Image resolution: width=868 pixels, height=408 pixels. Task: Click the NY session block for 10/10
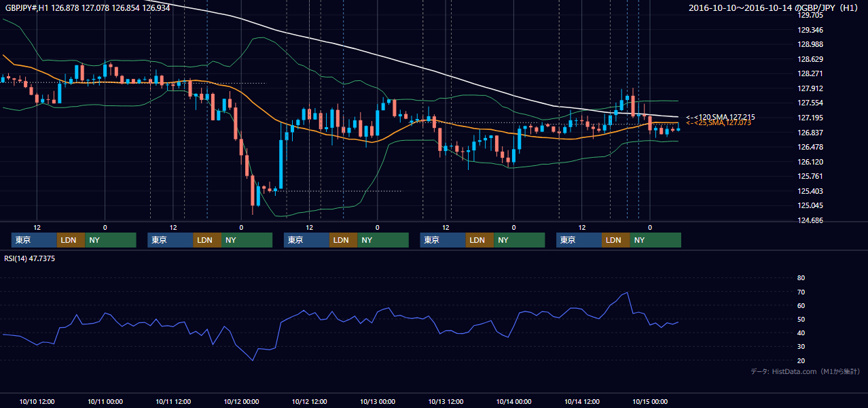tap(111, 240)
